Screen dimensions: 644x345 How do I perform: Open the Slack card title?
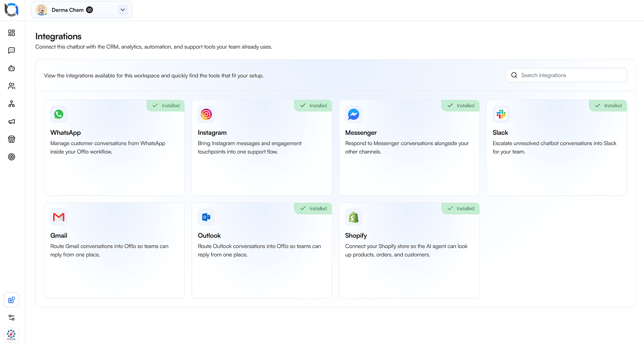tap(500, 133)
